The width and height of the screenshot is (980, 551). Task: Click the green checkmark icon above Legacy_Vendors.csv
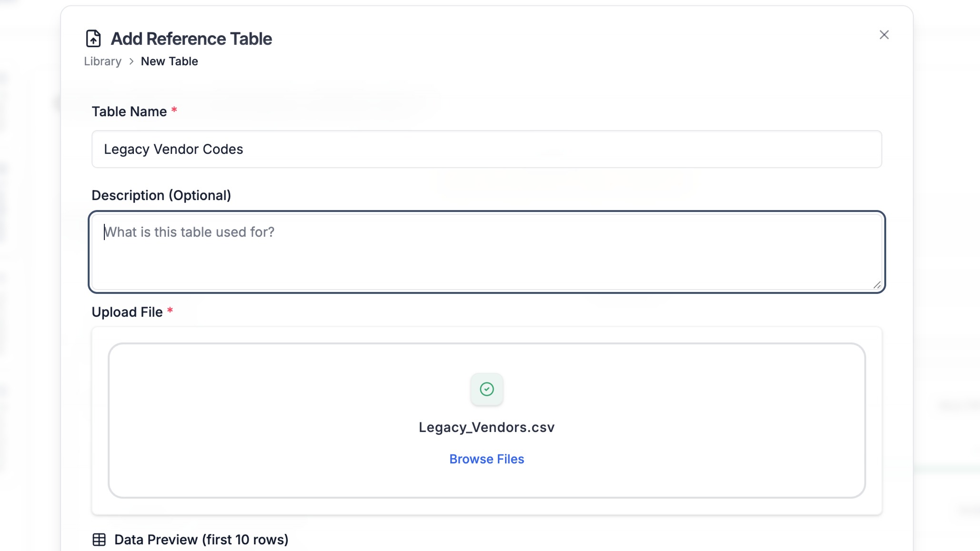[x=486, y=389]
